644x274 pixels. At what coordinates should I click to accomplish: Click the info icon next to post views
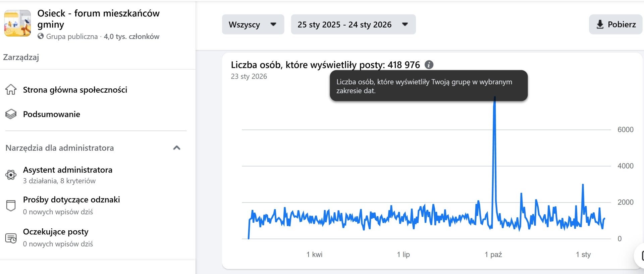[x=429, y=65]
